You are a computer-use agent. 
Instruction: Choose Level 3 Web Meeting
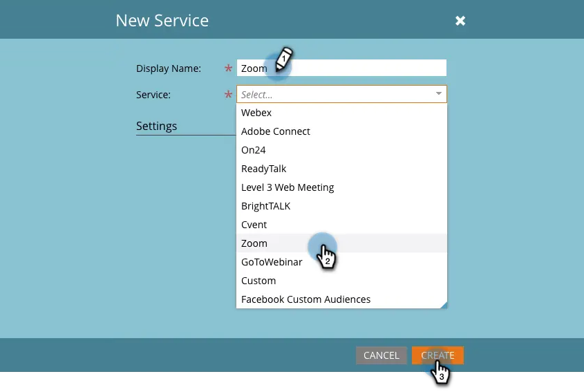tap(341, 187)
